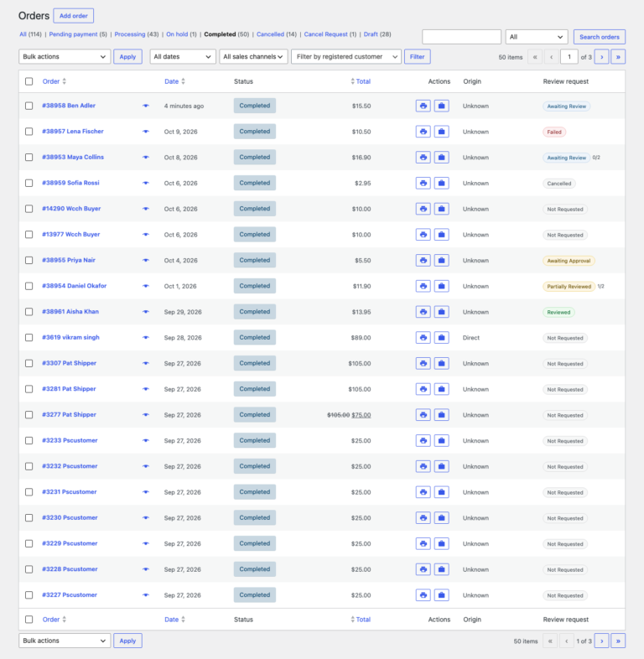
Task: Open the top Bulk actions dropdown
Action: (x=65, y=57)
